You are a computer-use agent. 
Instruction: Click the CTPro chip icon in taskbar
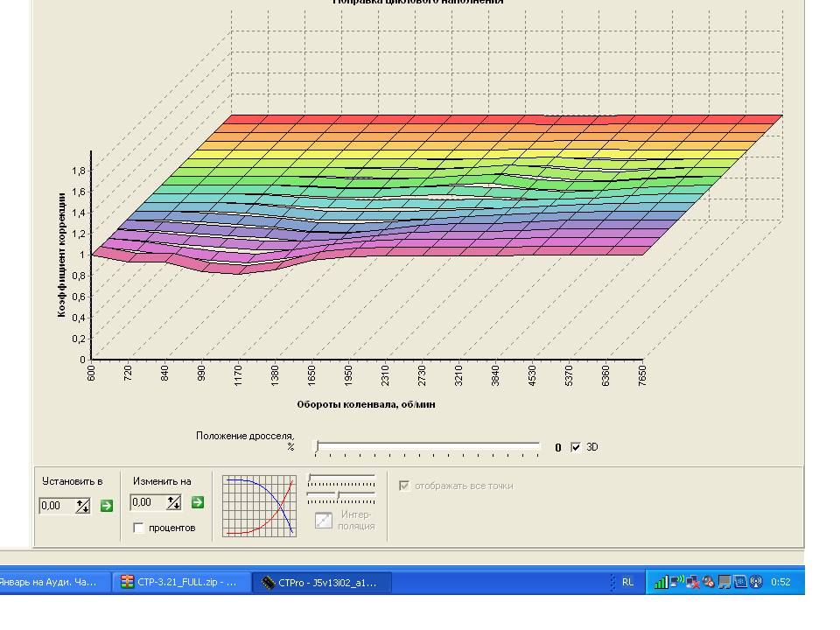(268, 583)
